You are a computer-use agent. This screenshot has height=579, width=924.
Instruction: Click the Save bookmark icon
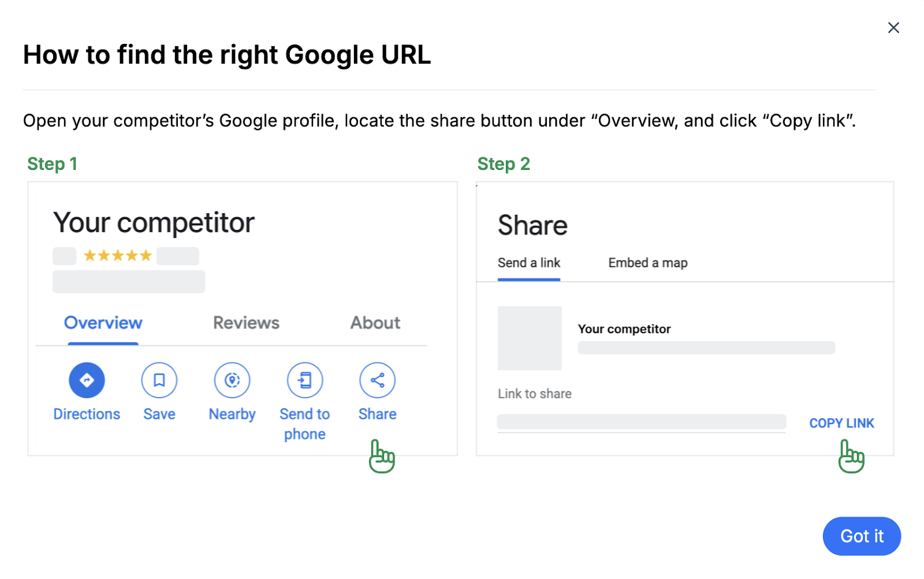coord(159,380)
